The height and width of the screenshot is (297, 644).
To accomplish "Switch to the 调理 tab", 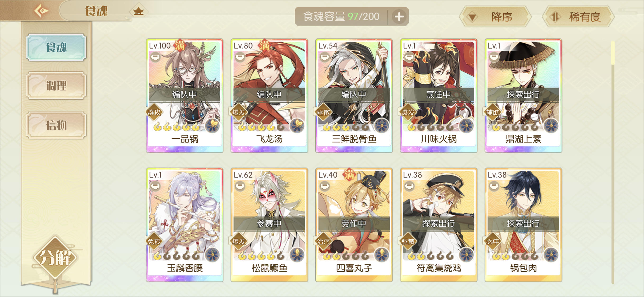I will [56, 86].
